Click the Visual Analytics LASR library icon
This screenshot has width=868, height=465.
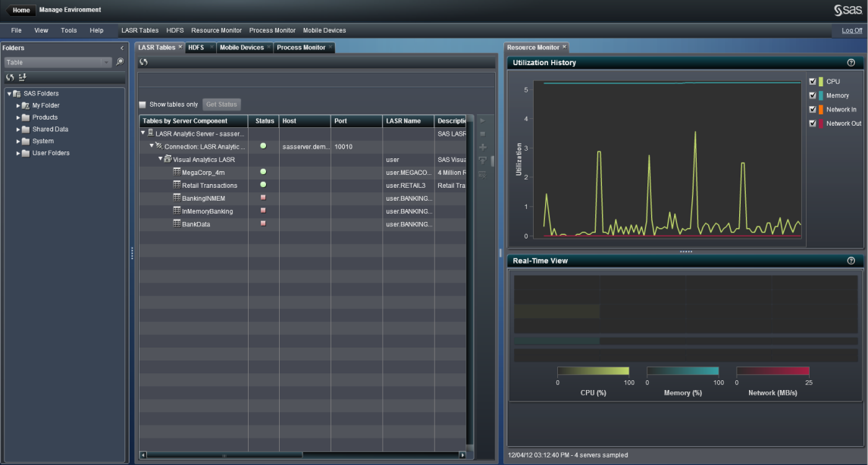click(x=168, y=159)
